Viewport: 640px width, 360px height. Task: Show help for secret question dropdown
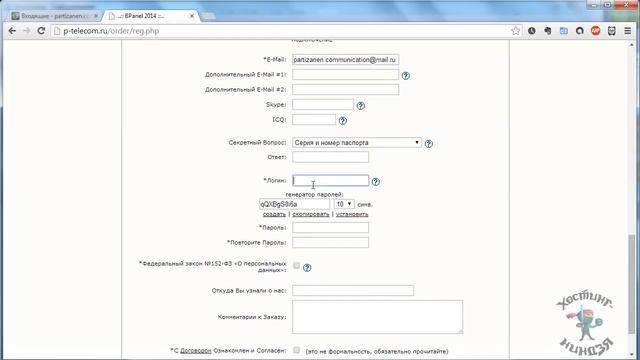pyautogui.click(x=429, y=144)
